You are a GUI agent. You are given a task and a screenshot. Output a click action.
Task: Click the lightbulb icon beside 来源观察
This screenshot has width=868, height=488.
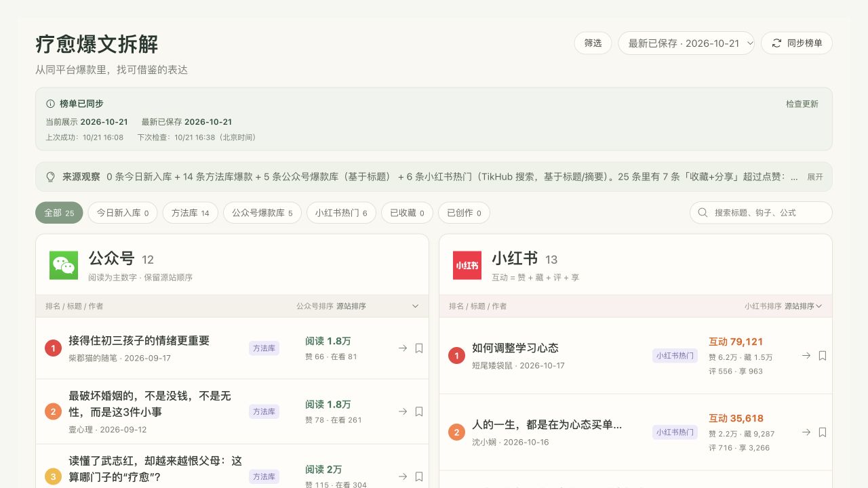(50, 177)
